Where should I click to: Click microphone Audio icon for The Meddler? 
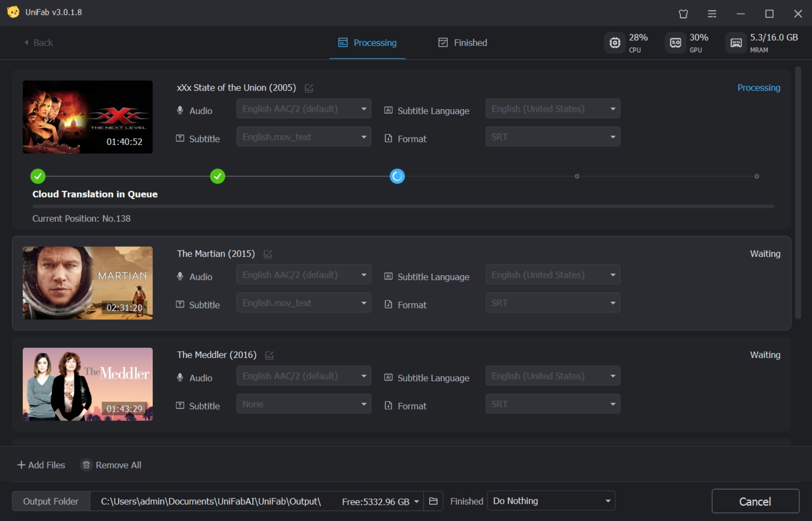[x=180, y=377]
